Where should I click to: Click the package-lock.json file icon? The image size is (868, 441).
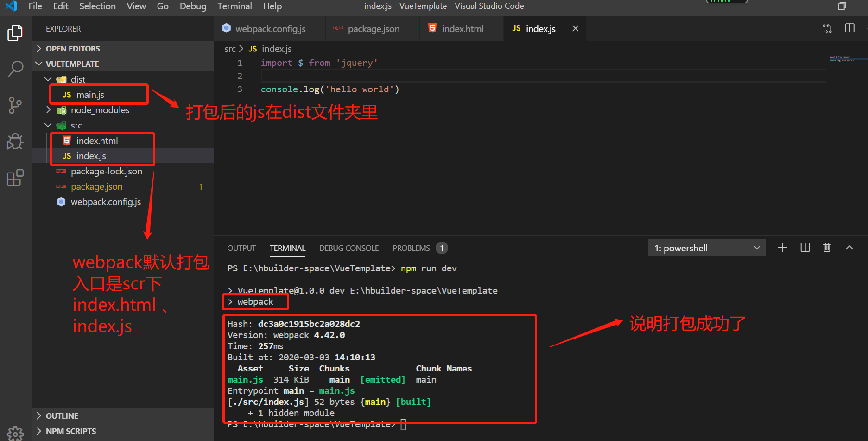click(61, 171)
